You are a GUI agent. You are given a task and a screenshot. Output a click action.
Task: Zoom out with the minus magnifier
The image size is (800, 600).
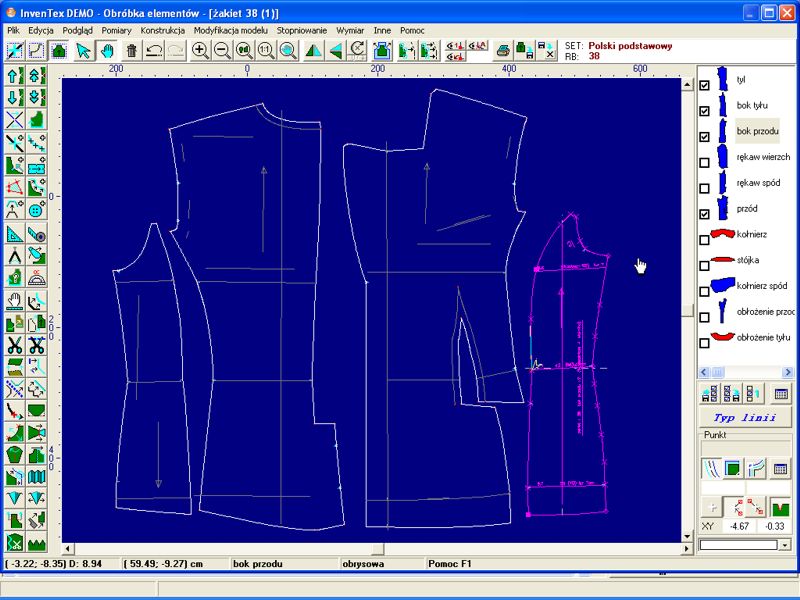(222, 51)
